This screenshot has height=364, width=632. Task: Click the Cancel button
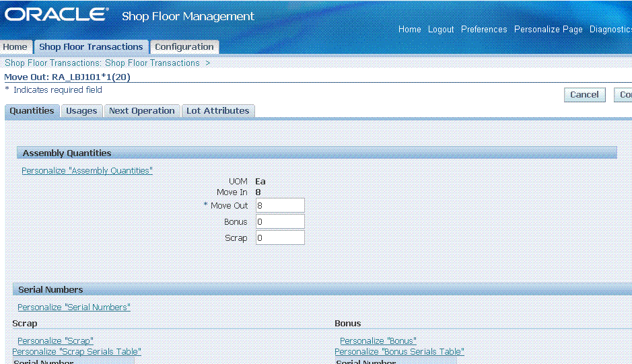point(584,95)
